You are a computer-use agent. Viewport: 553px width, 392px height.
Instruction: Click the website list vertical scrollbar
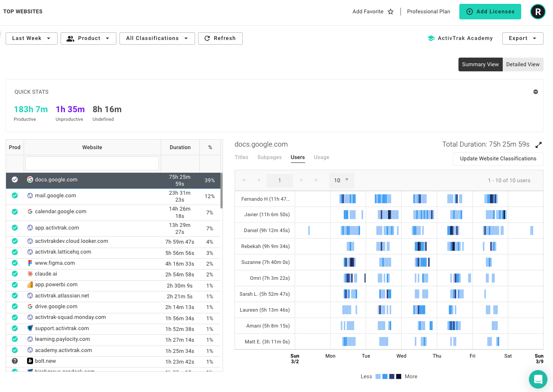222,190
